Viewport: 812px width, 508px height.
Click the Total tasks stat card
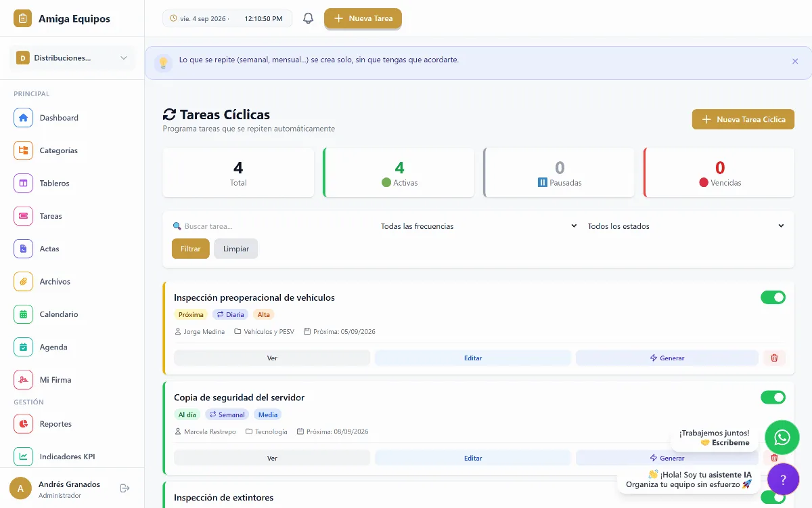point(238,173)
